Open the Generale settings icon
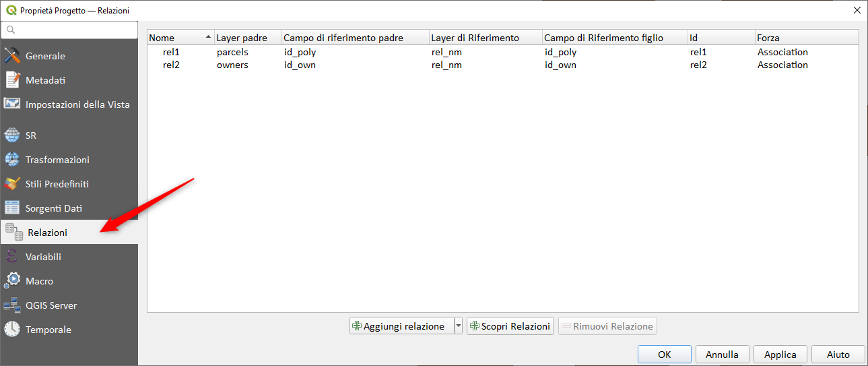Image resolution: width=868 pixels, height=366 pixels. tap(12, 56)
